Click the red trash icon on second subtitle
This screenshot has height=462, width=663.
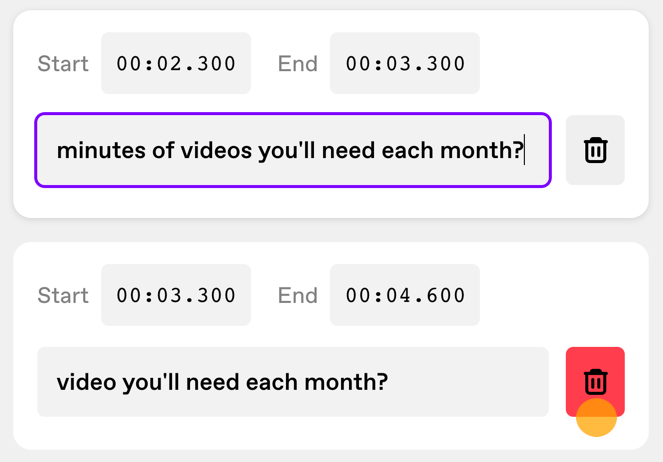pos(595,382)
